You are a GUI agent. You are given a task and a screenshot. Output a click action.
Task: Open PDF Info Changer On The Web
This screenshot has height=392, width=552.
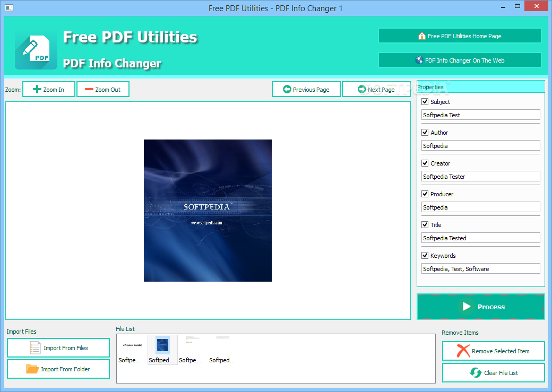460,60
